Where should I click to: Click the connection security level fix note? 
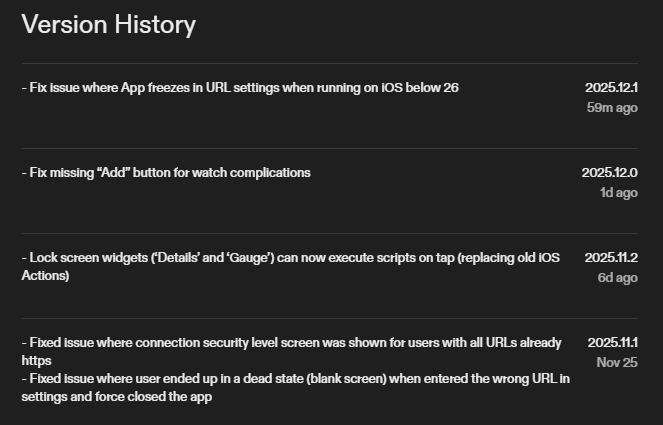pyautogui.click(x=291, y=343)
